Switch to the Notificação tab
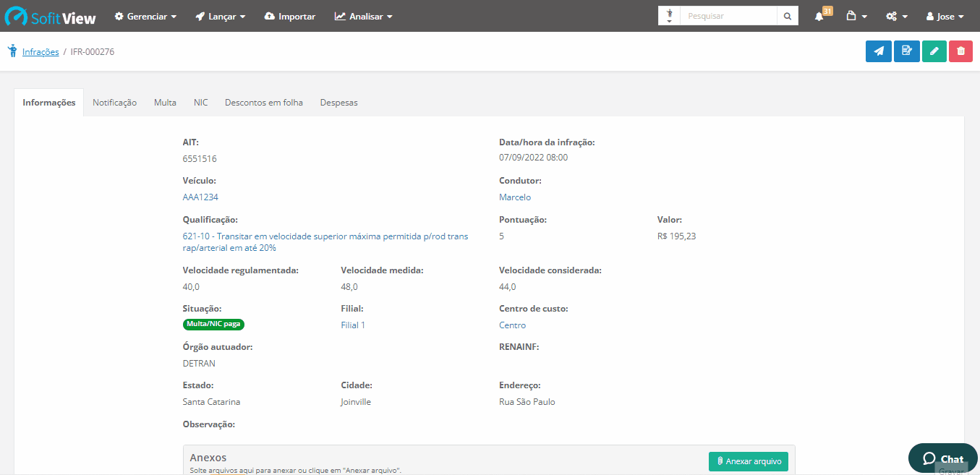Viewport: 980px width, 475px height. (x=114, y=103)
